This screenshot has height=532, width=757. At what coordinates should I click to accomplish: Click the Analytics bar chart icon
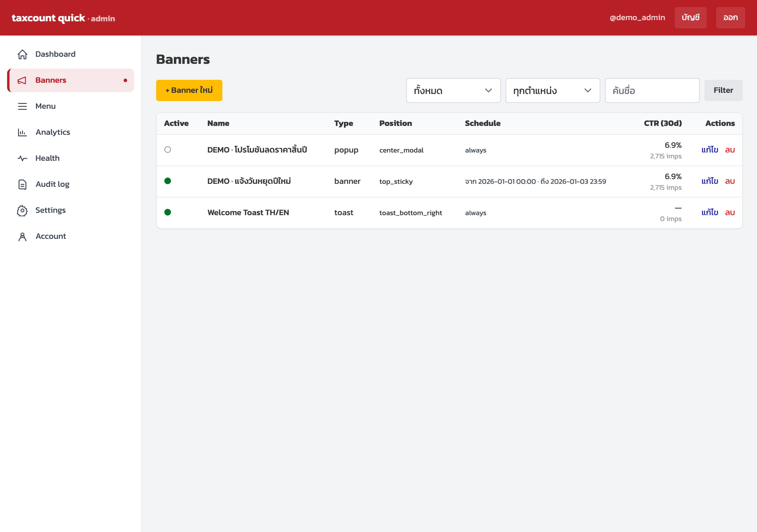point(22,132)
